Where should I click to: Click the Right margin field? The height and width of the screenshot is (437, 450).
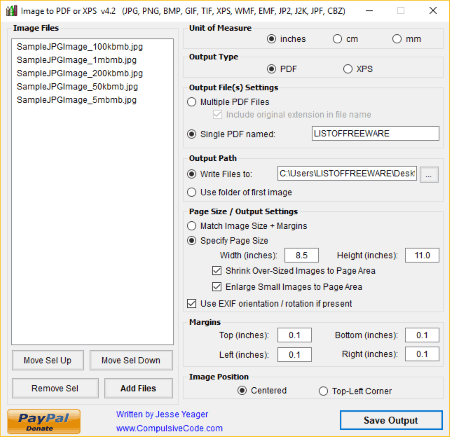point(422,354)
